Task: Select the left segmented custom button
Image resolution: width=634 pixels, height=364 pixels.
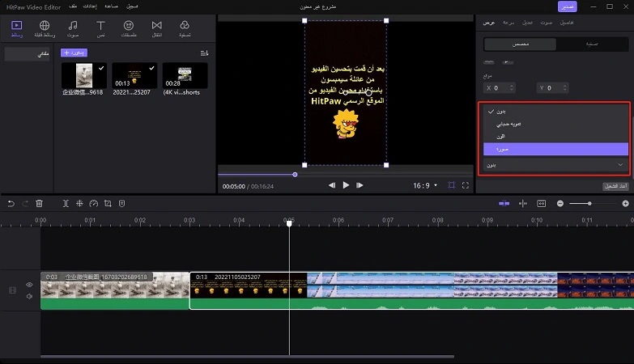Action: 521,44
